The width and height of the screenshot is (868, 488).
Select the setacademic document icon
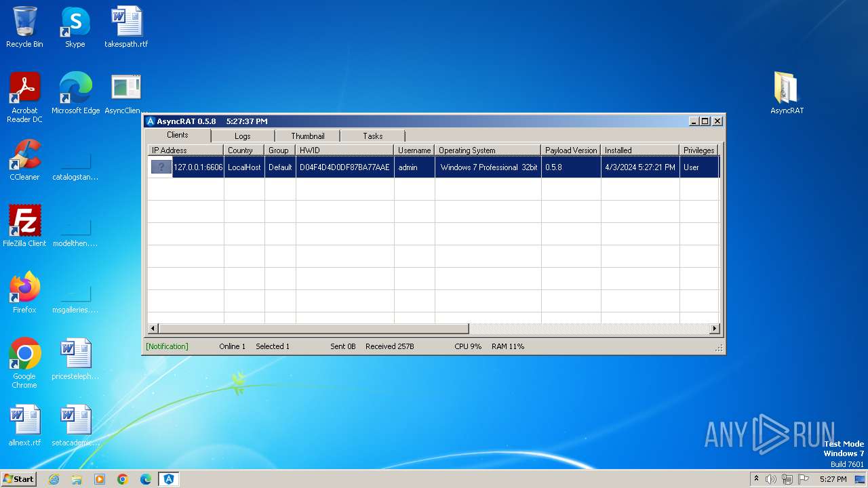[75, 426]
